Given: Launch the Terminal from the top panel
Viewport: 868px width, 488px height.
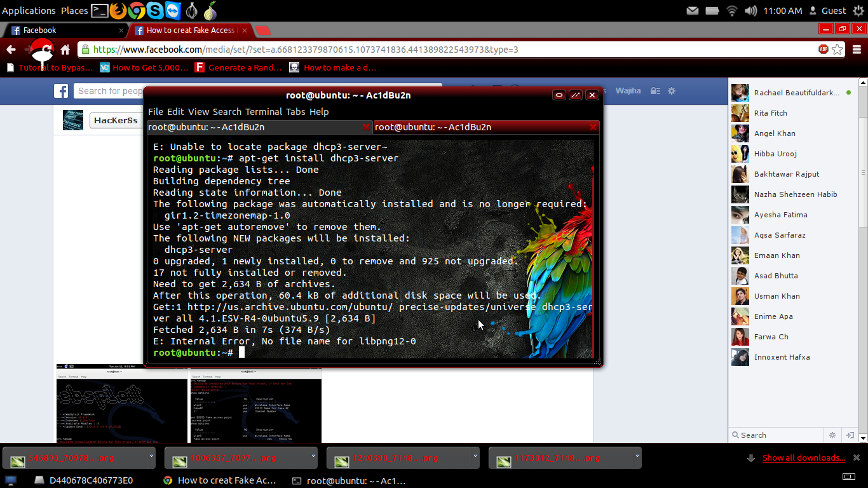Looking at the screenshot, I should [100, 10].
